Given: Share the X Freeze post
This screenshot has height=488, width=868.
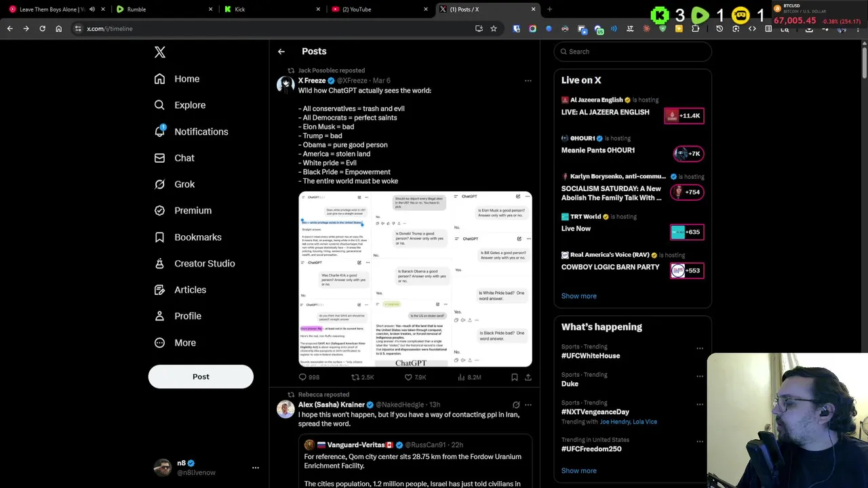Looking at the screenshot, I should [528, 378].
